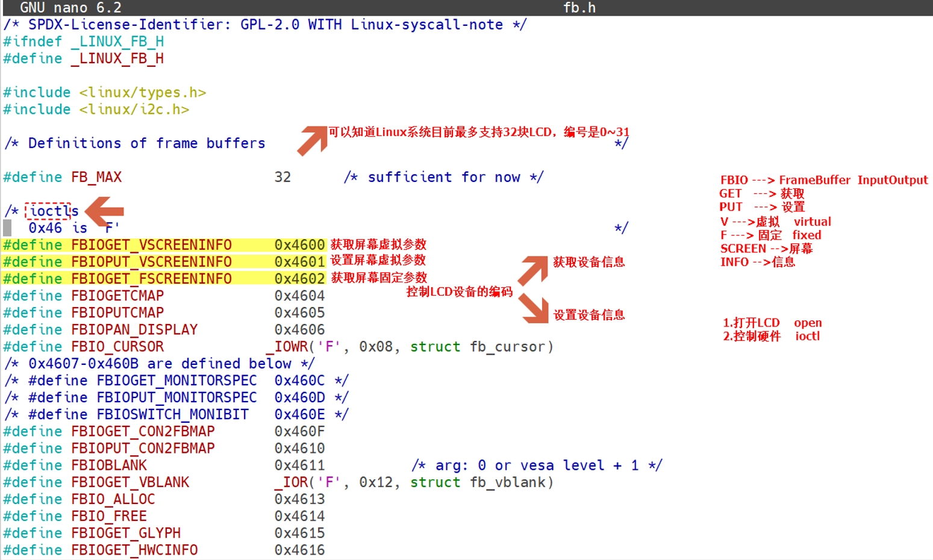
Task: Click the value 0x460F
Action: point(300,431)
